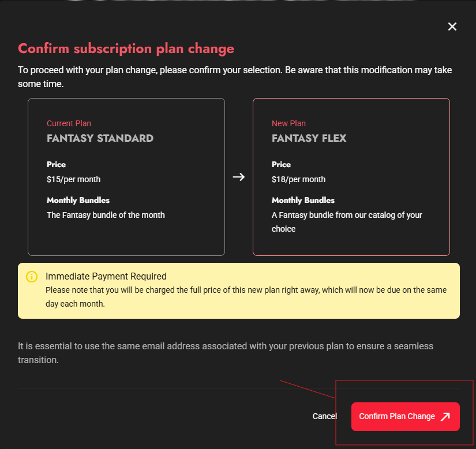Click the Confirm subscription plan change heading
This screenshot has height=449, width=476.
126,48
